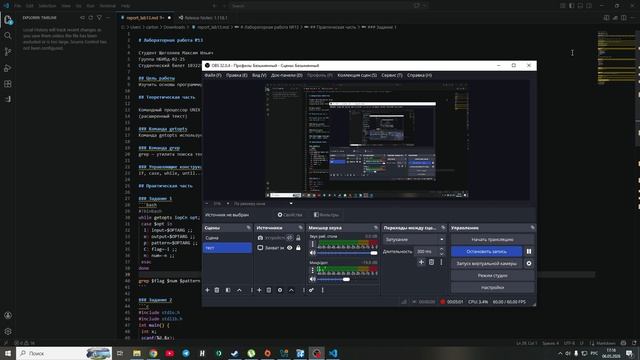The image size is (640, 360).
Task: Click source Properties button above the docks
Action: click(290, 215)
